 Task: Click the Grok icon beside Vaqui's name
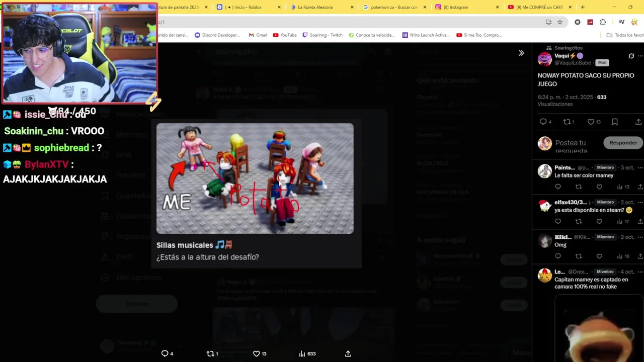pos(631,56)
